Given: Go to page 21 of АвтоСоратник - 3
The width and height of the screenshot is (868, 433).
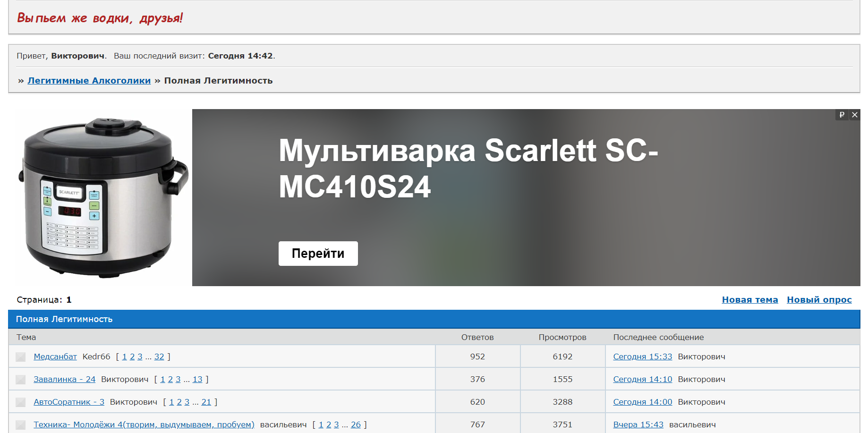Looking at the screenshot, I should (x=206, y=402).
